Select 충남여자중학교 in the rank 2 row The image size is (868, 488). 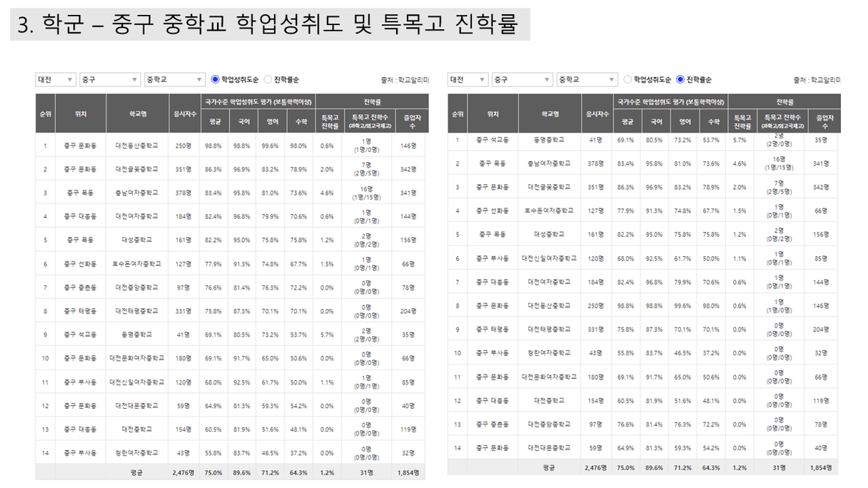(550, 163)
